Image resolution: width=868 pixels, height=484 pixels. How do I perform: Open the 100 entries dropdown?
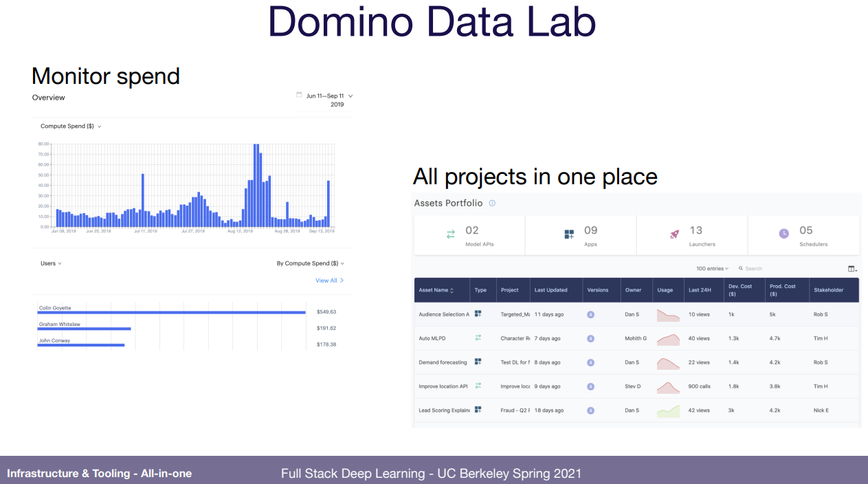pyautogui.click(x=713, y=269)
